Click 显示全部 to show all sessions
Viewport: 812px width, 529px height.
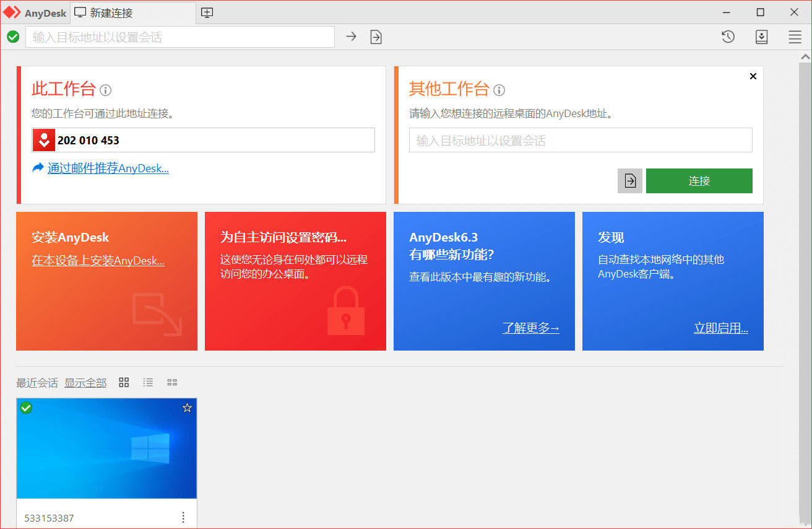85,382
